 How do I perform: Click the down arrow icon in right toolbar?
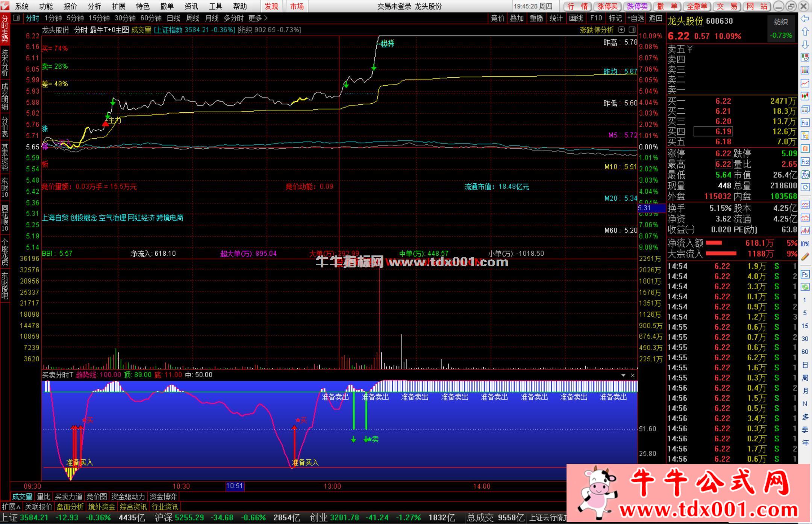tap(805, 44)
